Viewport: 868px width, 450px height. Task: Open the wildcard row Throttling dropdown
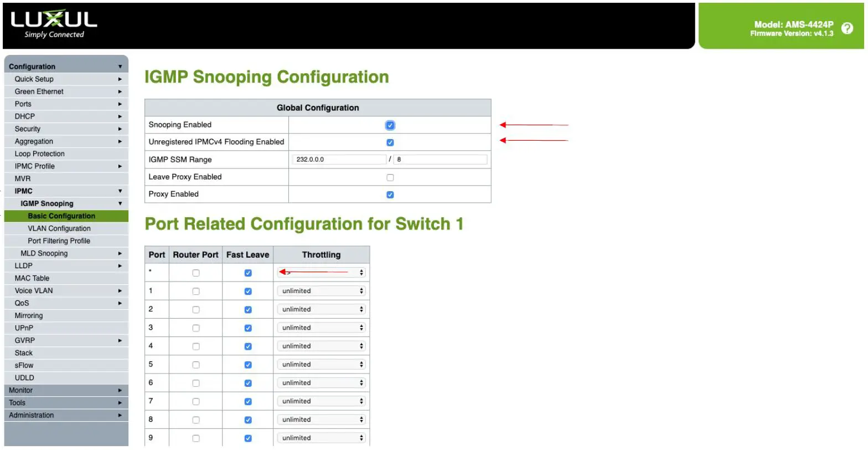pyautogui.click(x=322, y=272)
